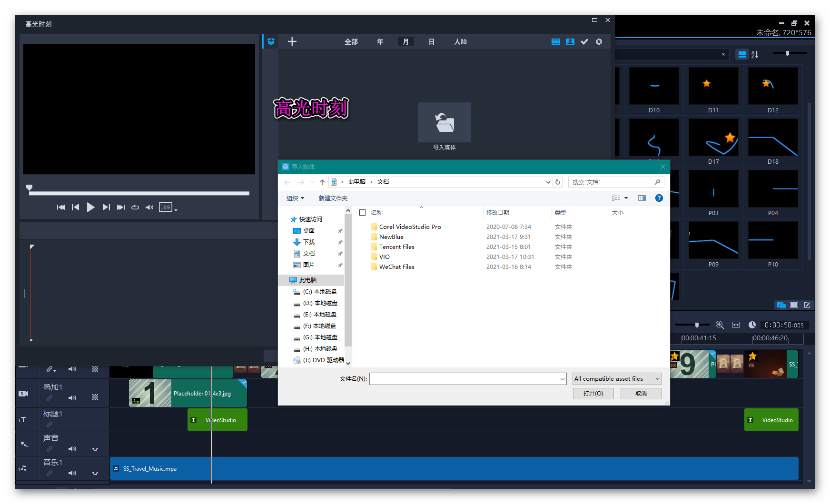Jump to start in the preview player
Image resolution: width=830 pixels, height=504 pixels.
61,207
